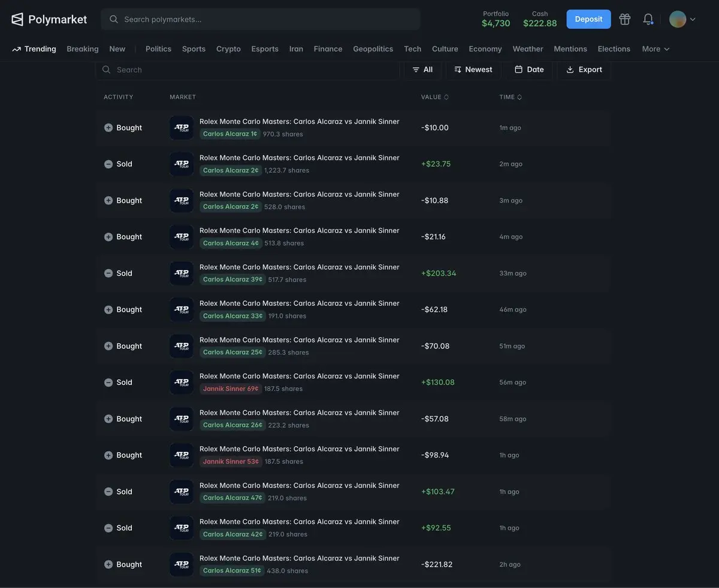Open the Politics category
Image resolution: width=719 pixels, height=588 pixels.
tap(158, 49)
